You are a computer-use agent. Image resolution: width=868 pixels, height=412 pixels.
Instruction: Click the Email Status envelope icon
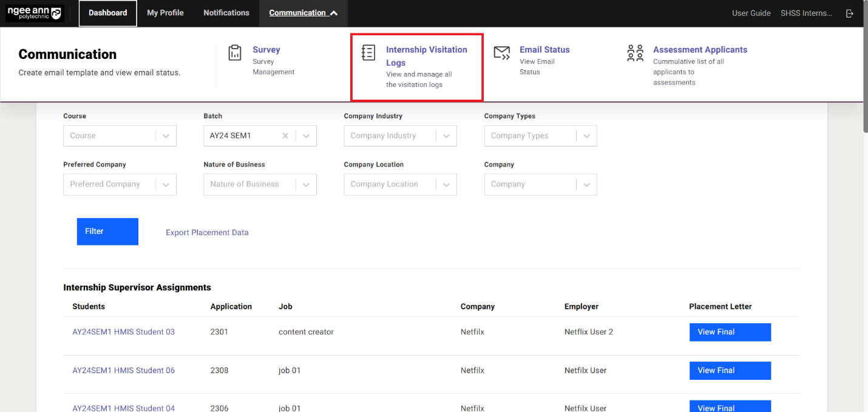point(501,53)
